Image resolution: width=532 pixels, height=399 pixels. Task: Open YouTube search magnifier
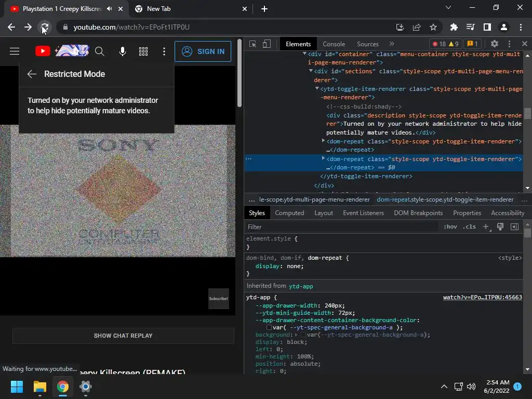[x=99, y=51]
